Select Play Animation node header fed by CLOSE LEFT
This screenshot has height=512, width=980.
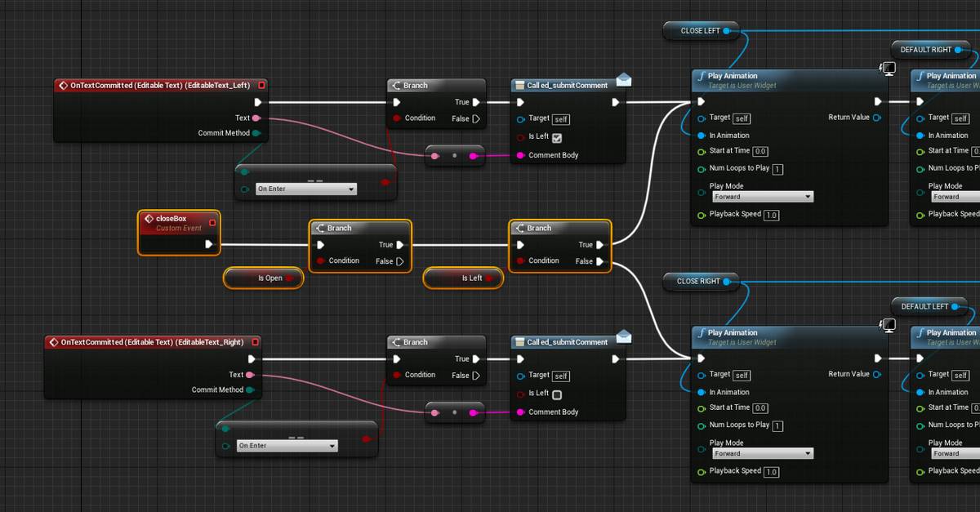788,80
